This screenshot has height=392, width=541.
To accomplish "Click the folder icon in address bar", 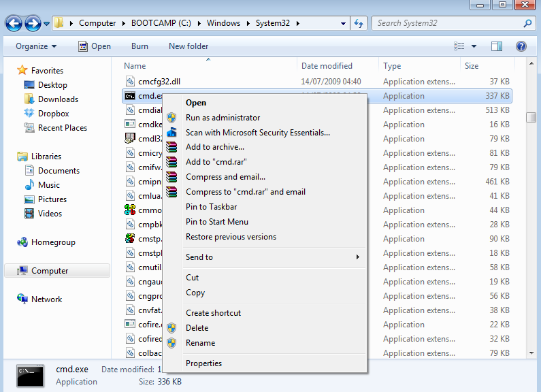I will [59, 22].
